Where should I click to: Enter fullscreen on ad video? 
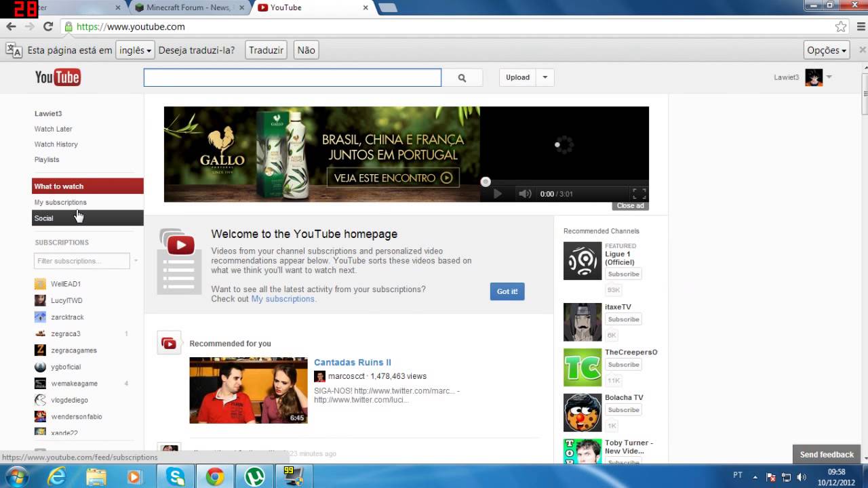pos(639,194)
